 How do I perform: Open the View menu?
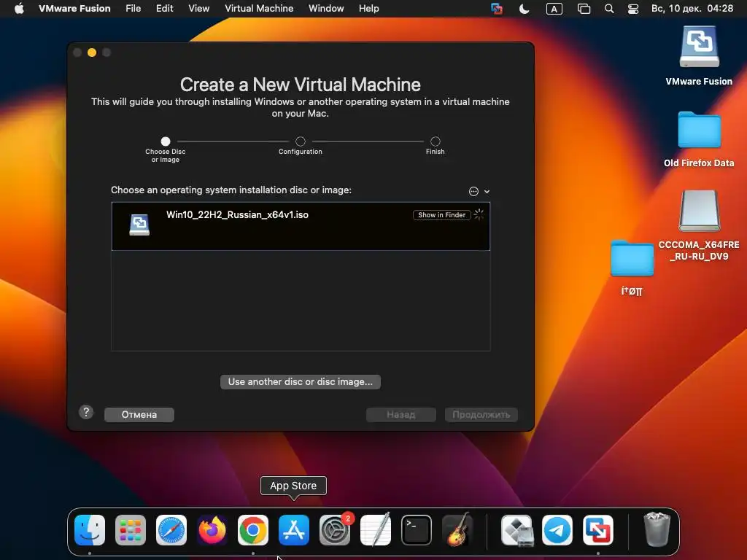click(198, 9)
